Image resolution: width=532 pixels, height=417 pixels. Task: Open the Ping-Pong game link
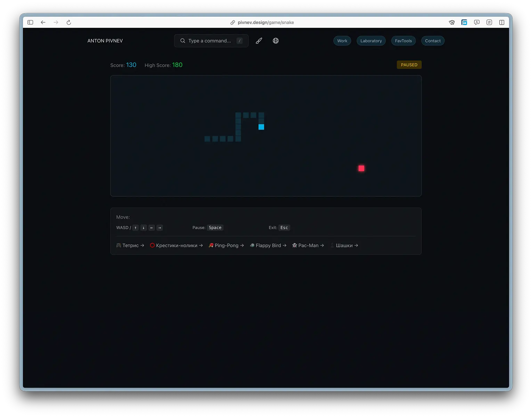pyautogui.click(x=226, y=246)
